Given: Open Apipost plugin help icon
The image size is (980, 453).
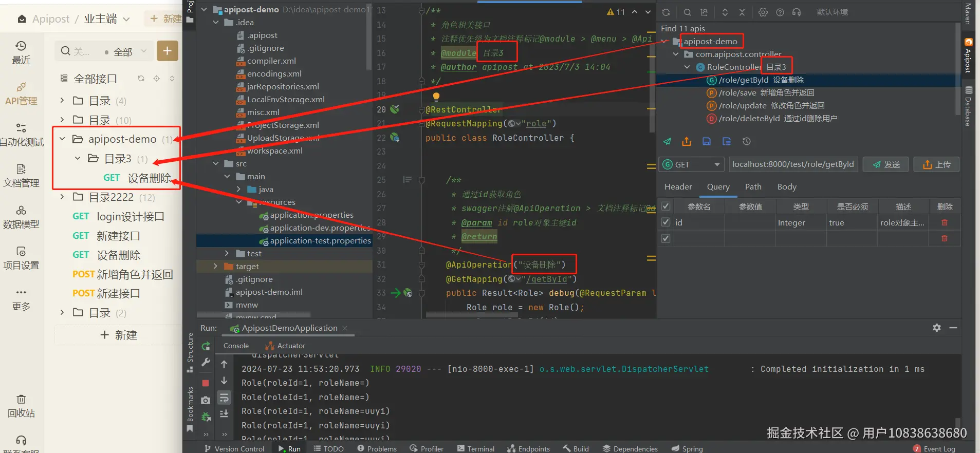Looking at the screenshot, I should 780,12.
